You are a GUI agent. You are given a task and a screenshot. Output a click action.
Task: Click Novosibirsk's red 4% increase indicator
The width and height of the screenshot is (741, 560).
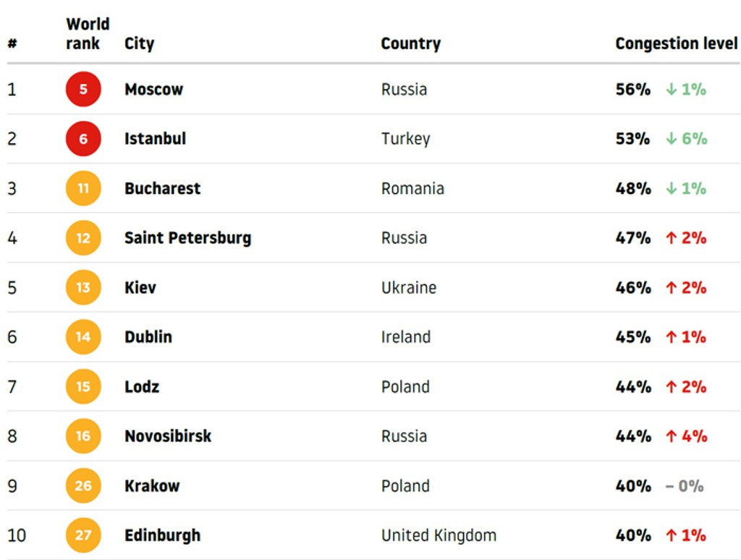[x=686, y=436]
